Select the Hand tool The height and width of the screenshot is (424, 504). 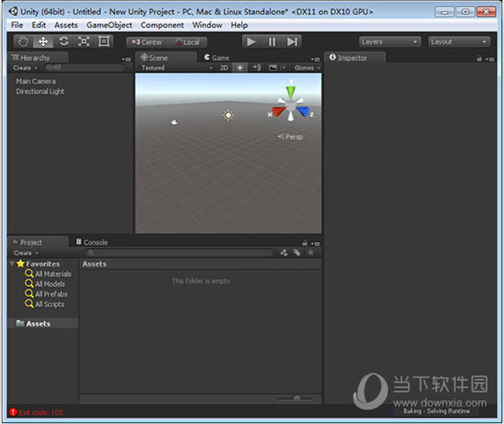tap(23, 42)
